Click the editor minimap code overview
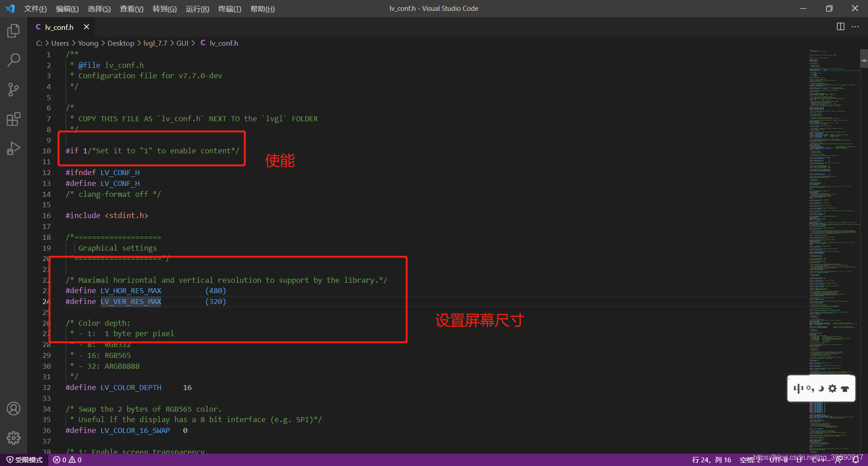 pos(834,251)
